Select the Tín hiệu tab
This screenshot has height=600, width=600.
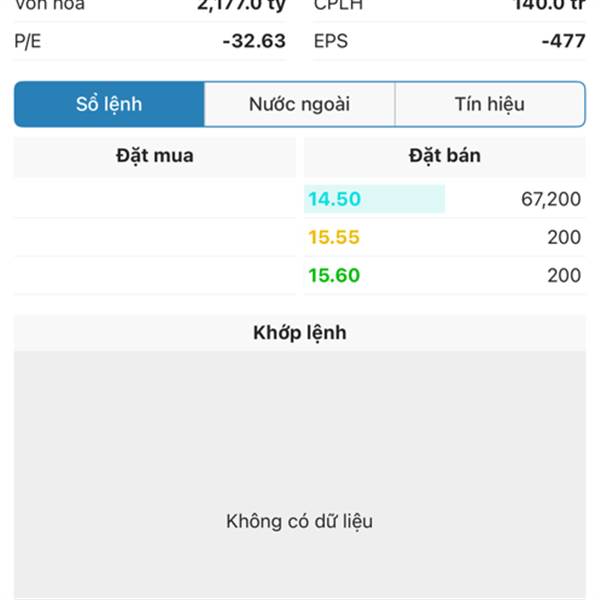tap(490, 104)
